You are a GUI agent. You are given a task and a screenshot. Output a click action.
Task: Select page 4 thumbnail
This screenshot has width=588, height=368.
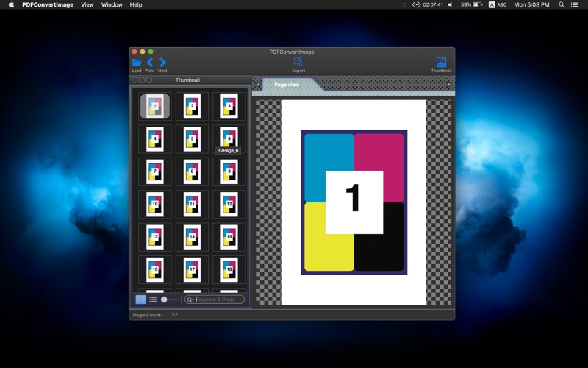155,139
